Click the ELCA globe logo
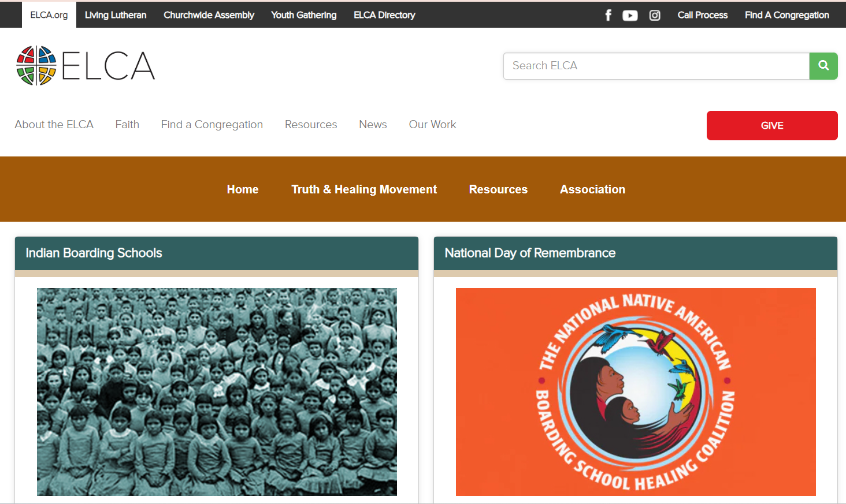Screen dimensions: 846x504 (86, 65)
